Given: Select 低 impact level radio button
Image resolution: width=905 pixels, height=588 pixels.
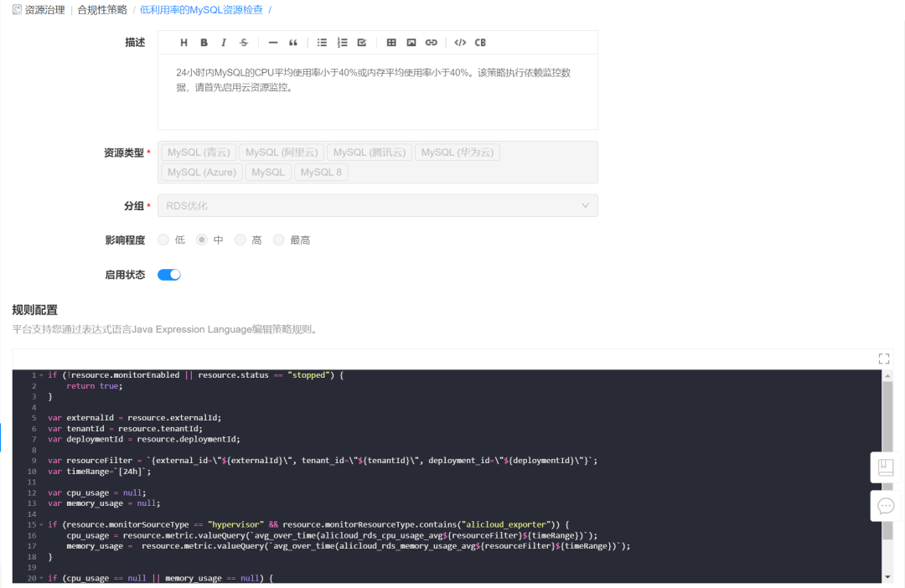Looking at the screenshot, I should click(x=163, y=240).
